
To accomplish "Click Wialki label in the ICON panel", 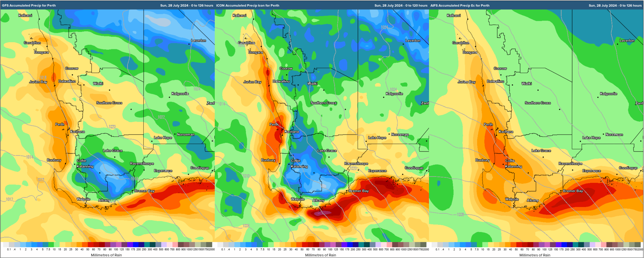I will (312, 83).
